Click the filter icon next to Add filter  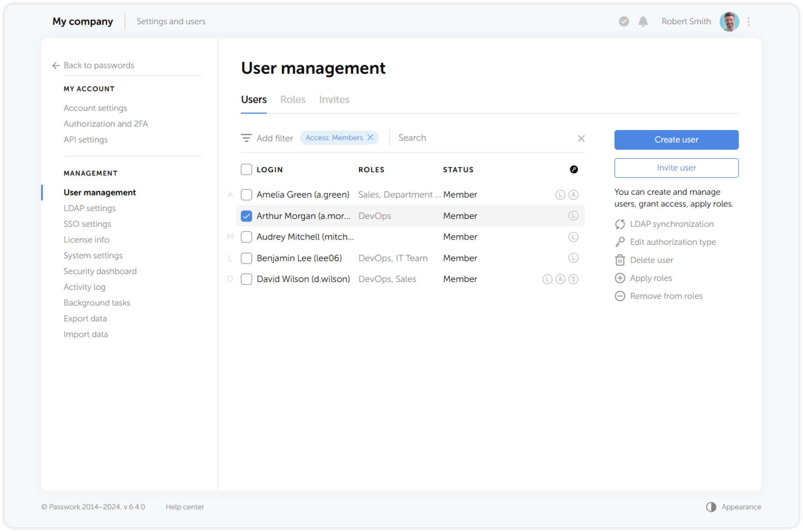pos(246,138)
